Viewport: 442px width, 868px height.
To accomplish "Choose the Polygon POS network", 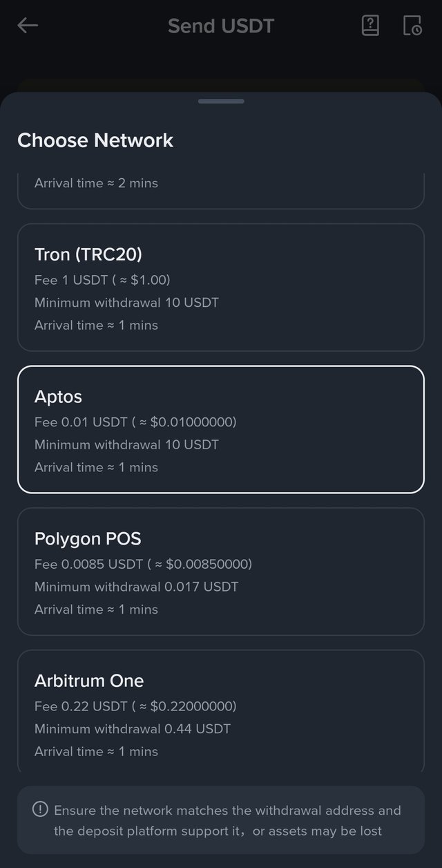I will tap(220, 571).
